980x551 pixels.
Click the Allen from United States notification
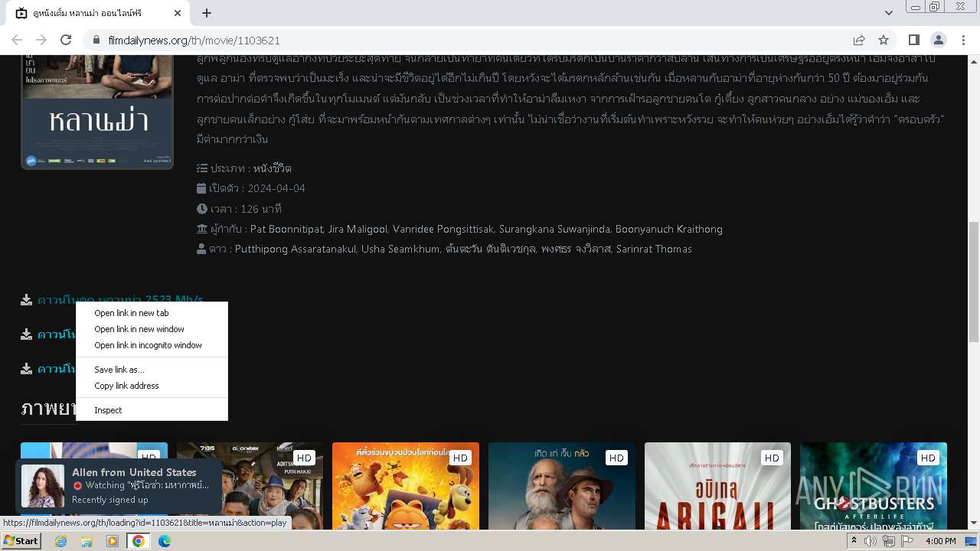[x=119, y=486]
